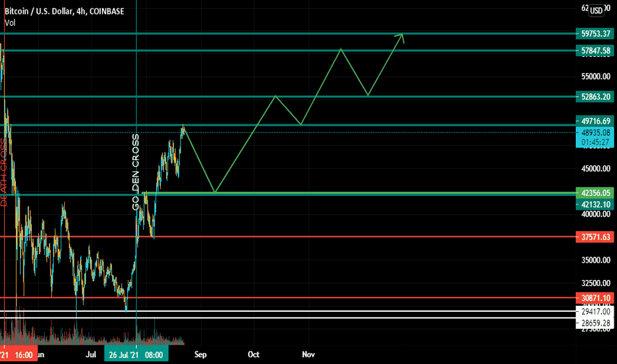Click the Oct label on time axis

click(x=254, y=355)
